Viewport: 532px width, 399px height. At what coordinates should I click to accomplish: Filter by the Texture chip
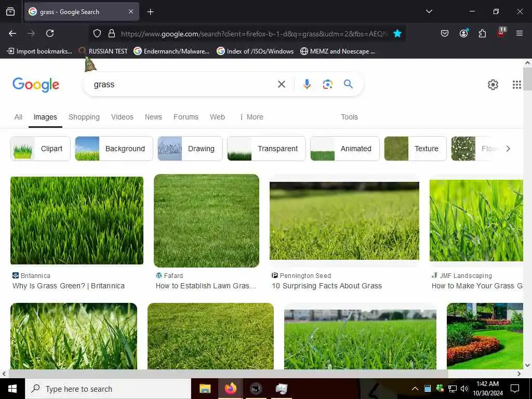pyautogui.click(x=415, y=149)
